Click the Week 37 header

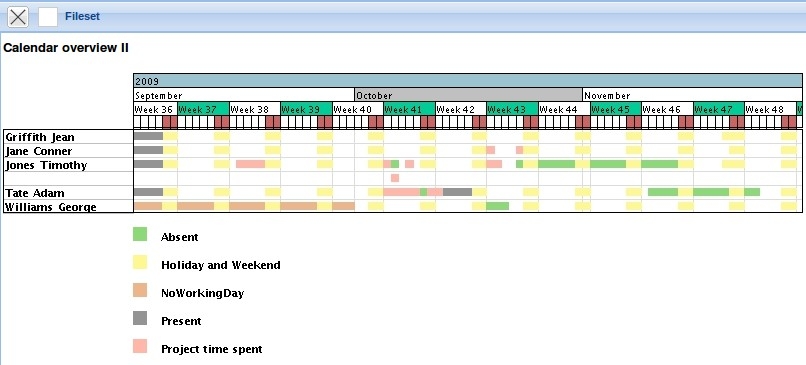pyautogui.click(x=204, y=109)
